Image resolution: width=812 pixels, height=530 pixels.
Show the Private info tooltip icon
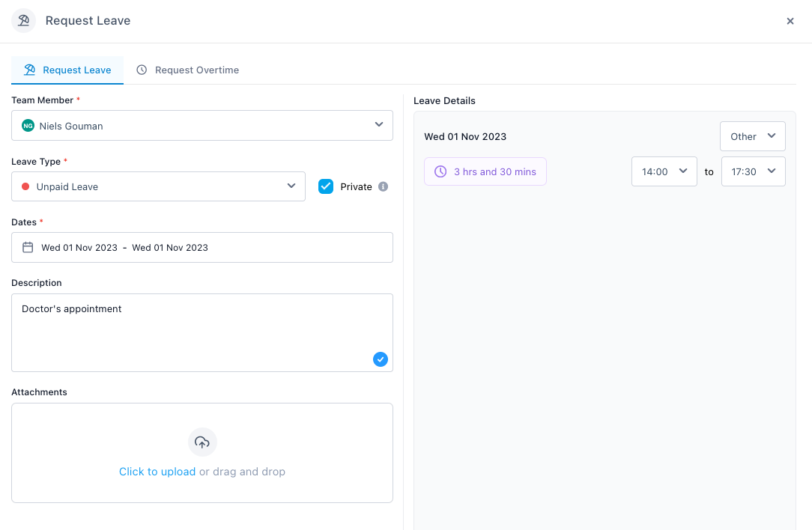[384, 187]
